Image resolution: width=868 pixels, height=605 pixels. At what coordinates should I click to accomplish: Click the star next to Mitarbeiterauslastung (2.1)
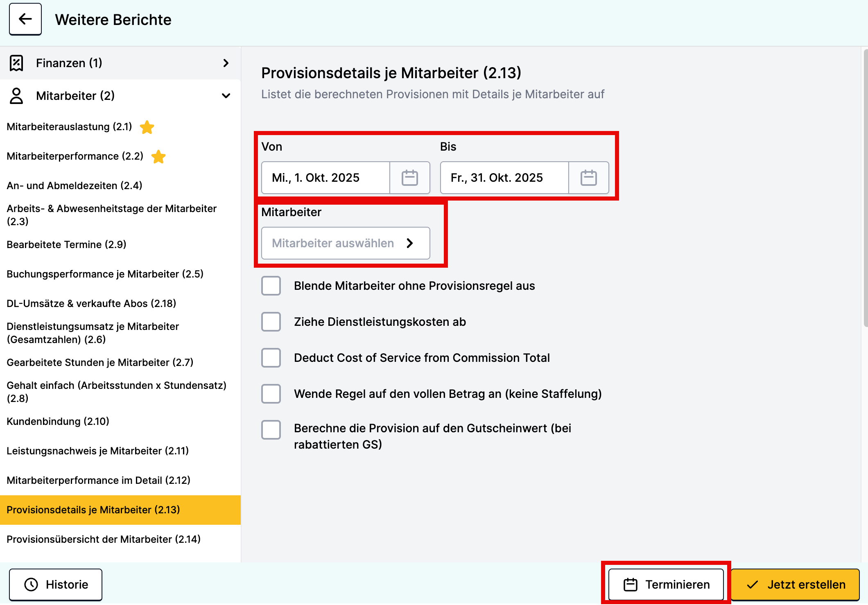[147, 127]
